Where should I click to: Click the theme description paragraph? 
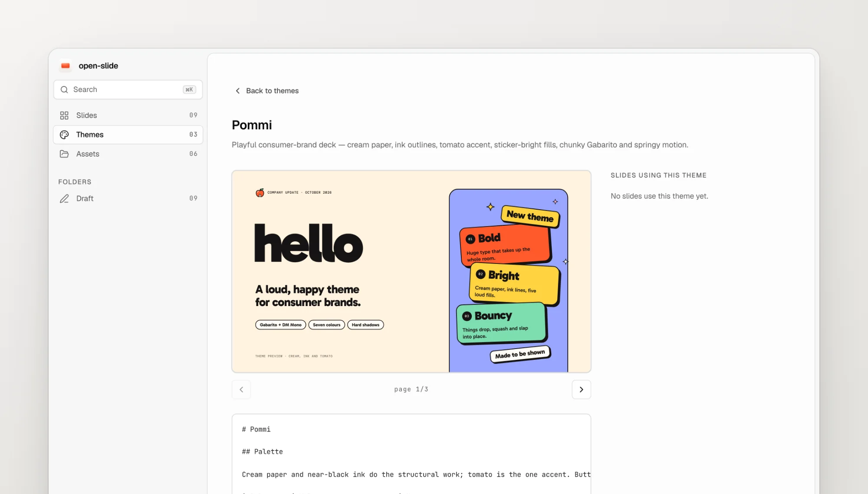coord(460,145)
